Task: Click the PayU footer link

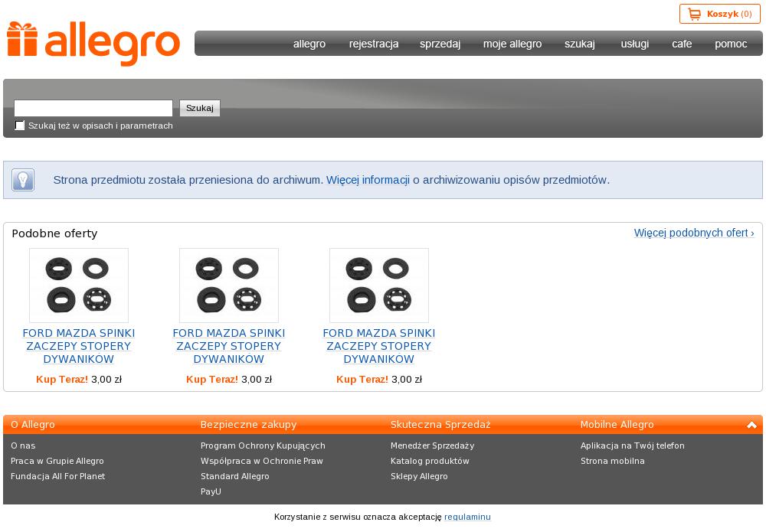Action: coord(211,491)
